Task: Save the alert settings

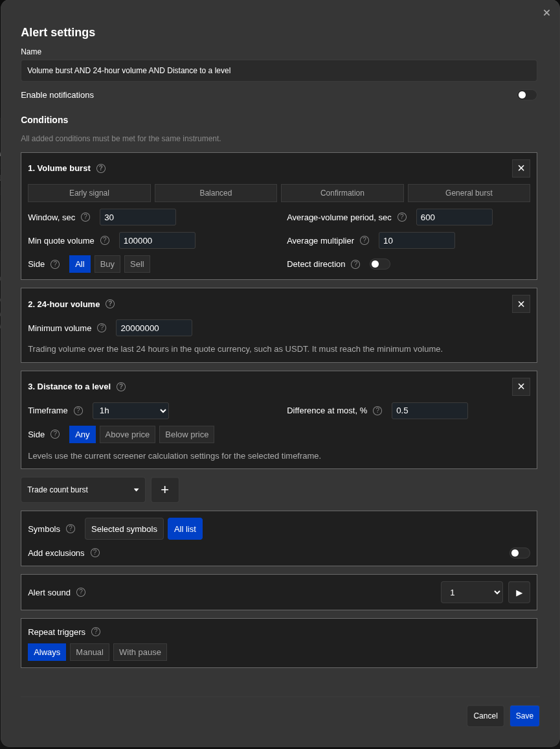Action: 524,715
